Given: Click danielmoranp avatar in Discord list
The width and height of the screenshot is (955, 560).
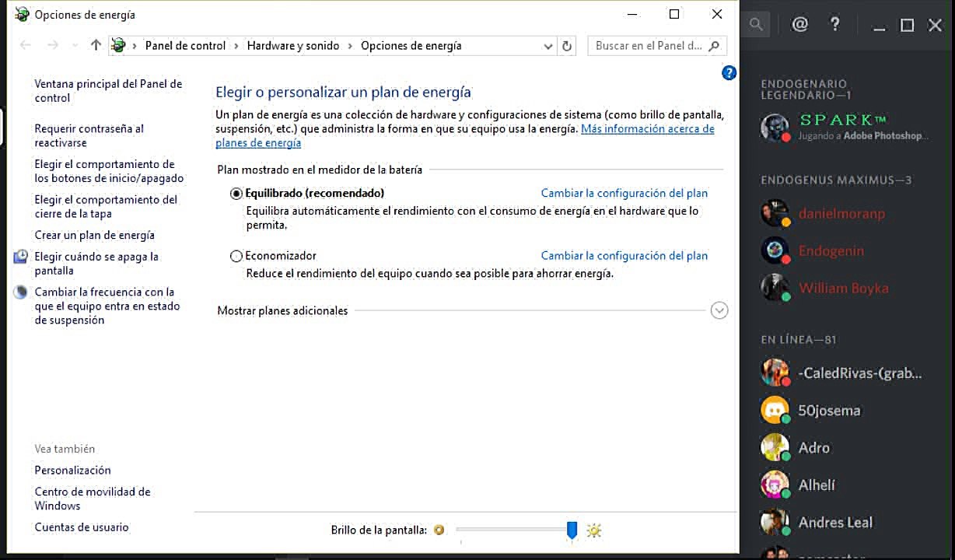Looking at the screenshot, I should [x=775, y=213].
